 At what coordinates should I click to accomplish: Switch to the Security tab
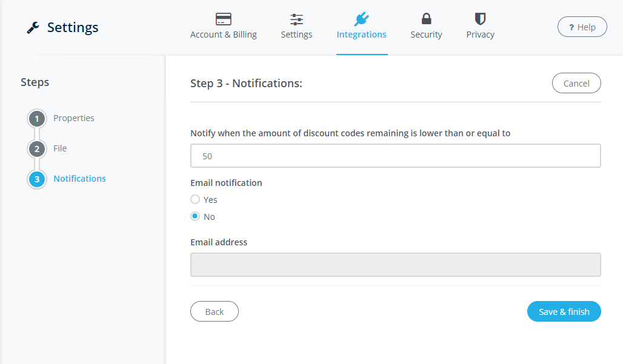[426, 27]
